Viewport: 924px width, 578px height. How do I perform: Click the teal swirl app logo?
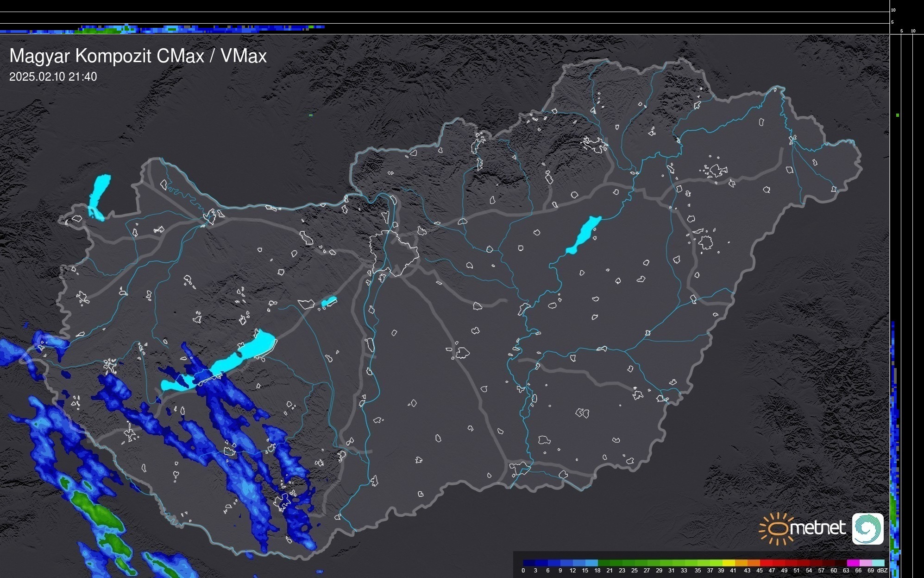coord(867,528)
